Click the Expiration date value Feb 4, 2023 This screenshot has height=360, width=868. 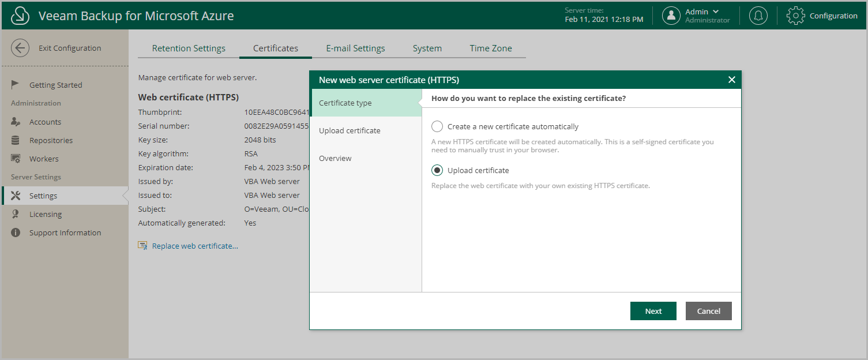point(277,167)
